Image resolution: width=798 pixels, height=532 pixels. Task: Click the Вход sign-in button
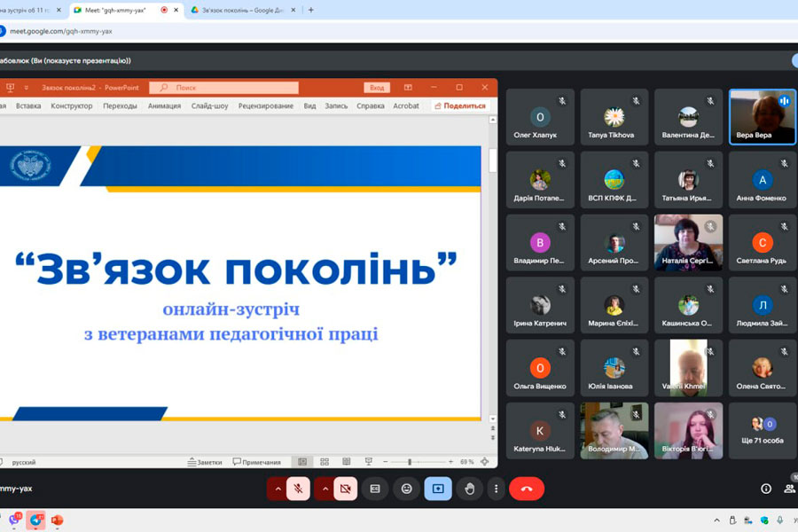(x=377, y=88)
